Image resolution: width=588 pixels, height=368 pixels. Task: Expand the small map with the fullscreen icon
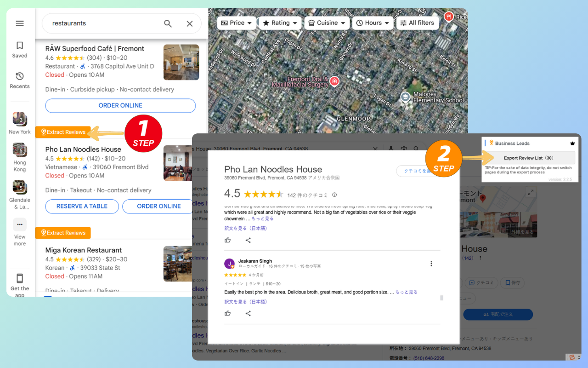click(x=531, y=193)
